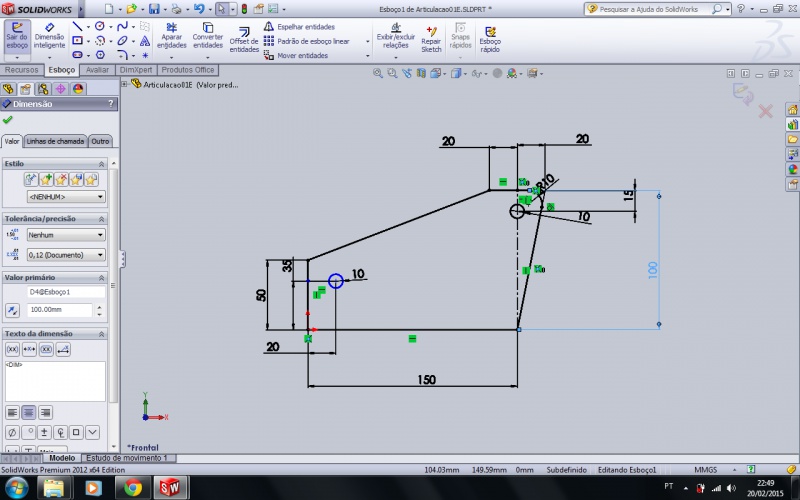Click Mover entidades
Image resolution: width=800 pixels, height=500 pixels.
(x=296, y=56)
